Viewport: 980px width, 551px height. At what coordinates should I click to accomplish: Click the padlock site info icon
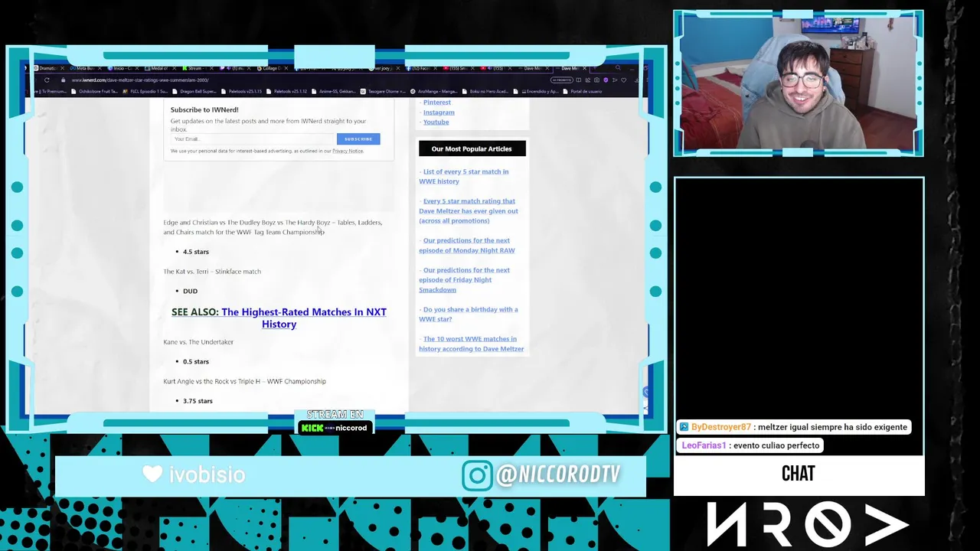[x=63, y=80]
